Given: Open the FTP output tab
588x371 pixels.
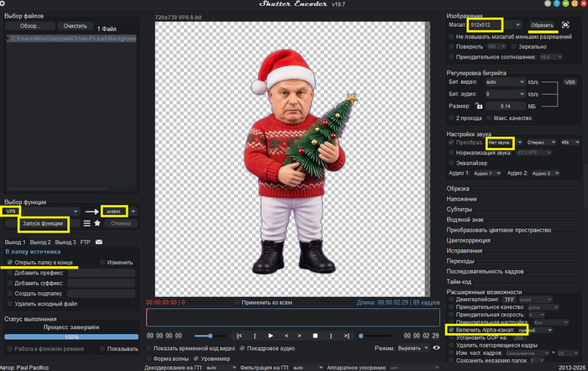Looking at the screenshot, I should click(x=85, y=242).
